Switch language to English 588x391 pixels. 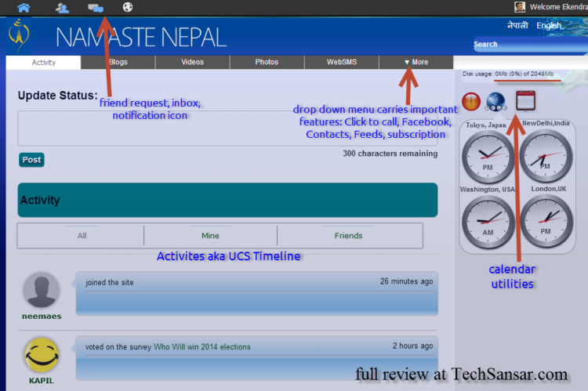549,26
